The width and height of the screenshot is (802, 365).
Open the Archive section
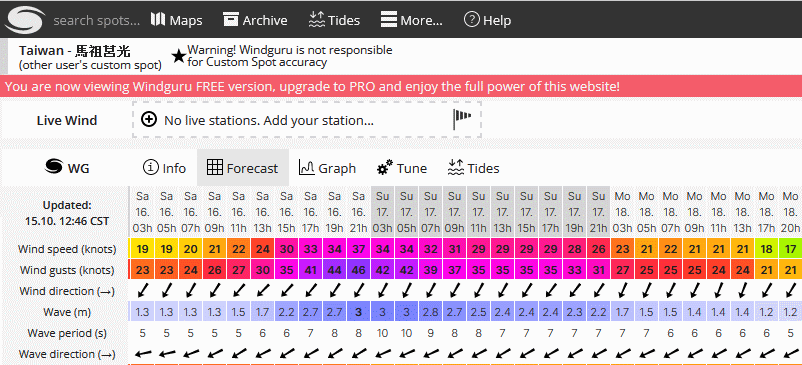(x=255, y=20)
